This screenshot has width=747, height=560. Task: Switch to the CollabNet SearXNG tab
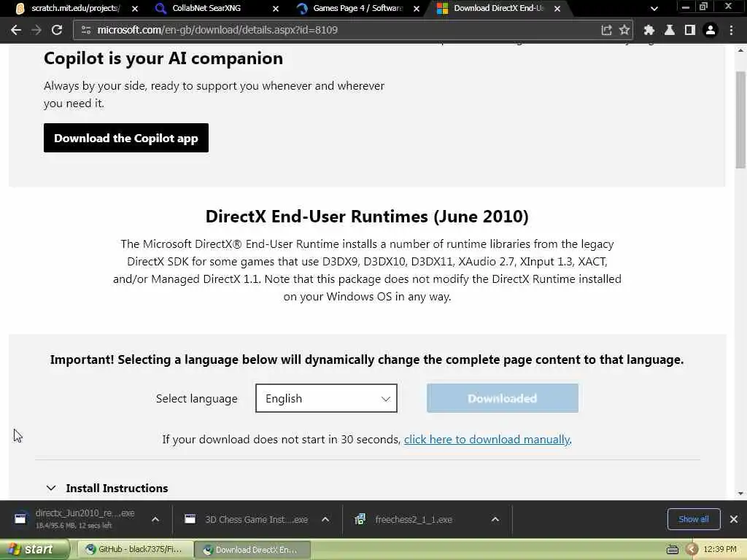pyautogui.click(x=206, y=8)
